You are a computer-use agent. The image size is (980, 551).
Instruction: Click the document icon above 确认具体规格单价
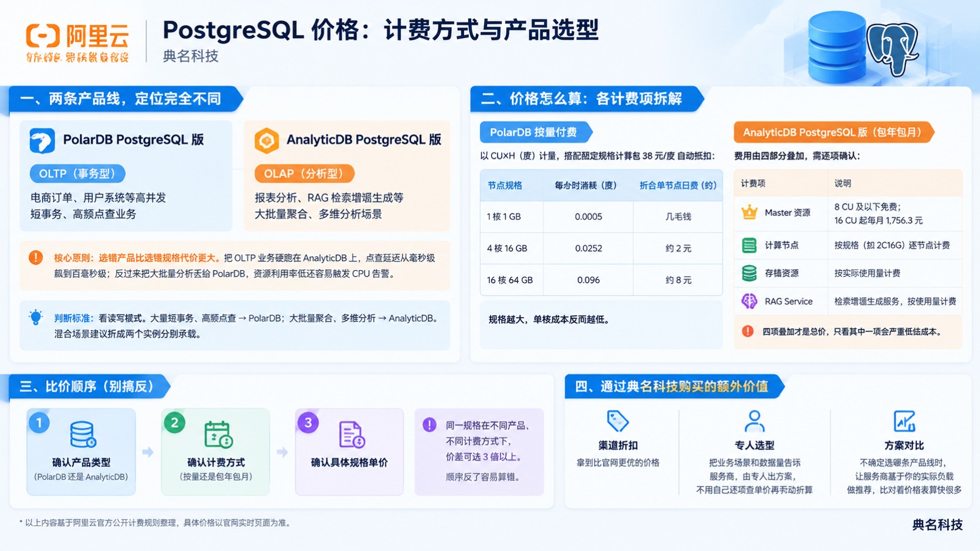[352, 434]
